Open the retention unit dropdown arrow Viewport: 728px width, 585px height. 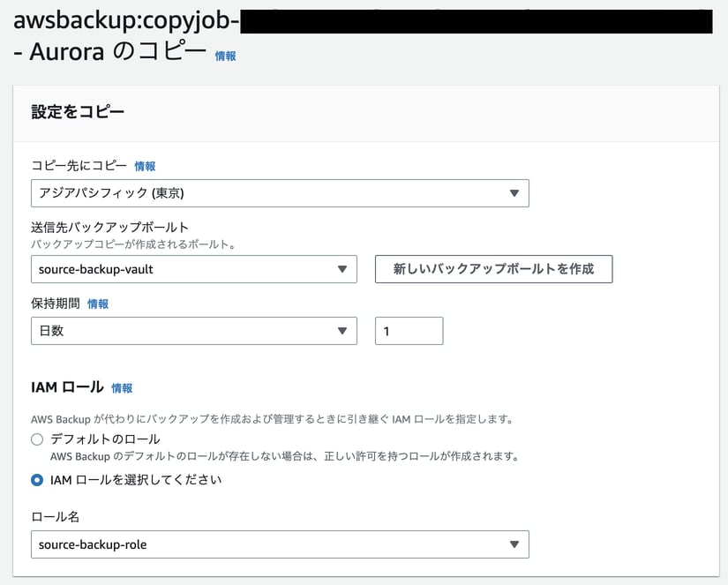pos(344,330)
